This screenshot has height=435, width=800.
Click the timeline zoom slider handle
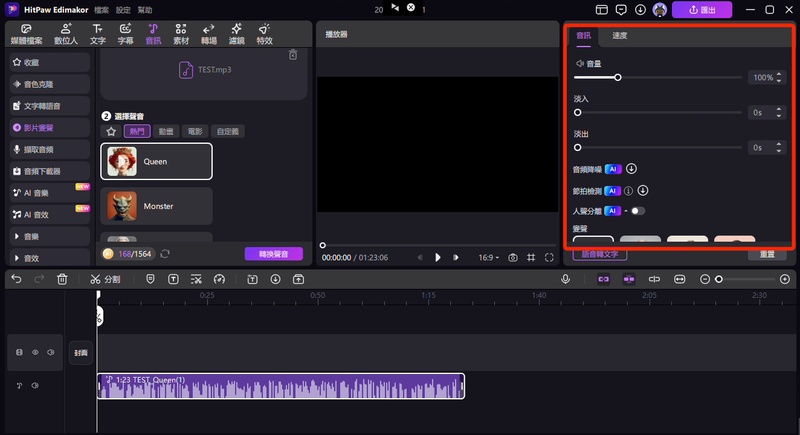[719, 279]
